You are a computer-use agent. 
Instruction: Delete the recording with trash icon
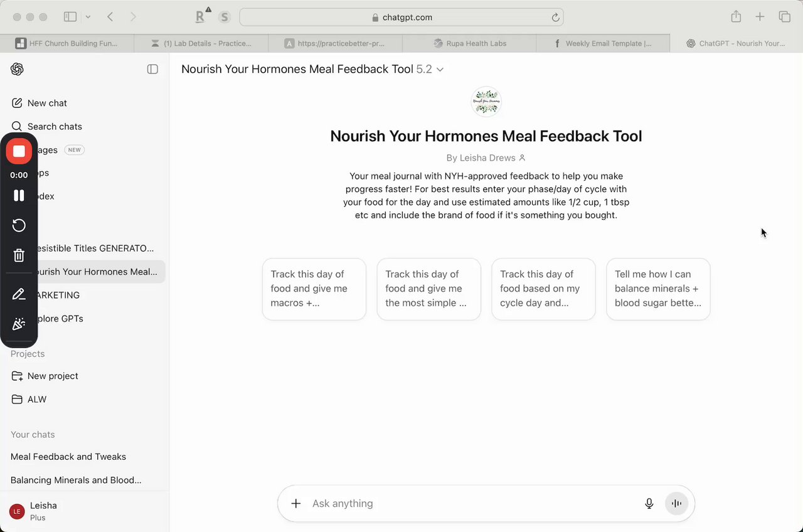point(19,255)
